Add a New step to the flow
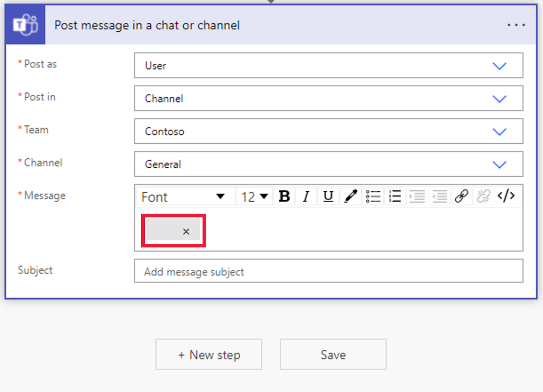The image size is (543, 392). [x=209, y=355]
